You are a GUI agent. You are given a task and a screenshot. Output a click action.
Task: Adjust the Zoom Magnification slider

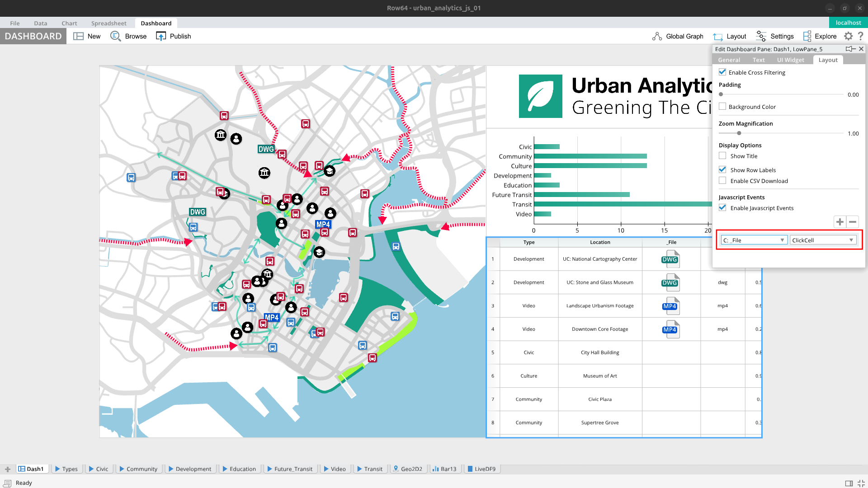(739, 133)
